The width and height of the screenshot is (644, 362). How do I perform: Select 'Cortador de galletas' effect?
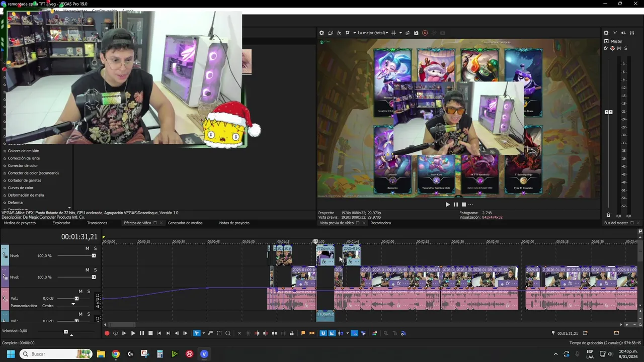(25, 180)
